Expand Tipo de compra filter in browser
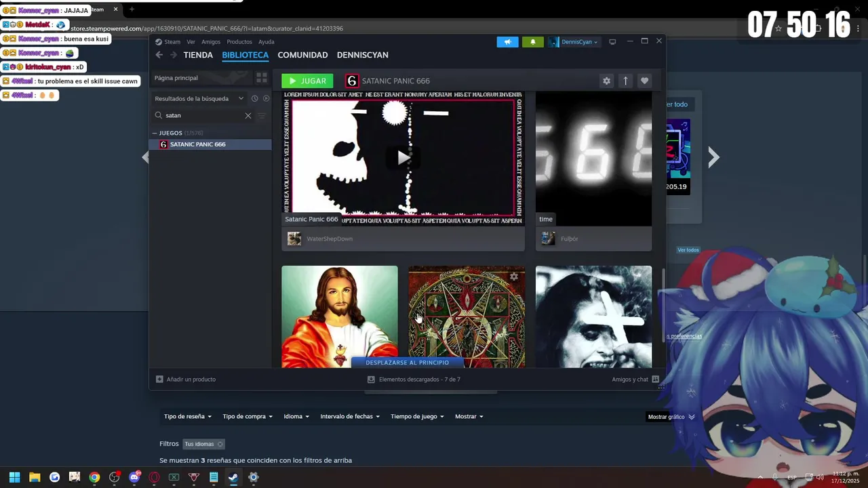Screen dimensions: 868x488 click(x=248, y=416)
